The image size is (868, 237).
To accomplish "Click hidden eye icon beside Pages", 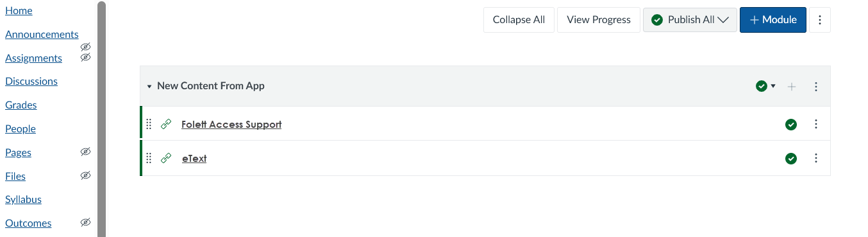I will pyautogui.click(x=85, y=152).
